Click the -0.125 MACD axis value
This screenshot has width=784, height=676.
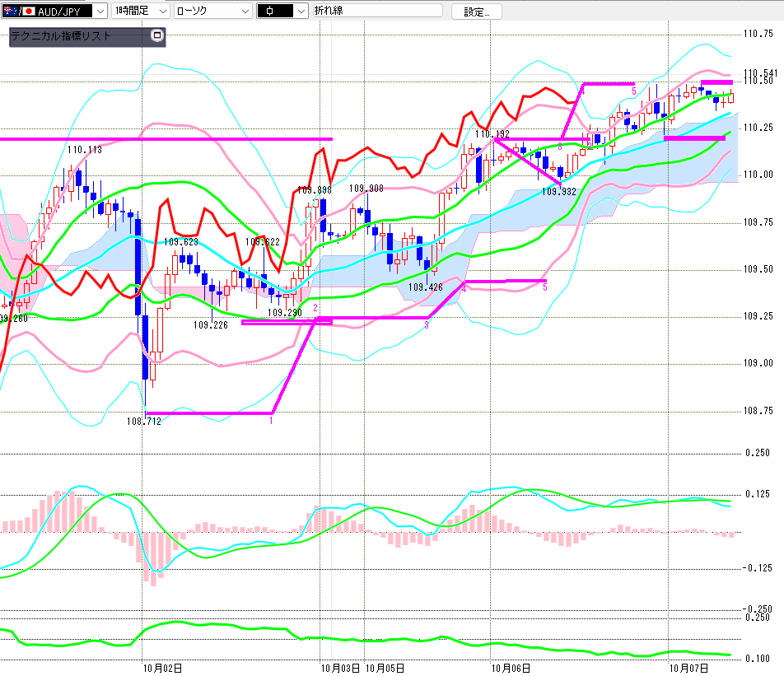tap(757, 568)
